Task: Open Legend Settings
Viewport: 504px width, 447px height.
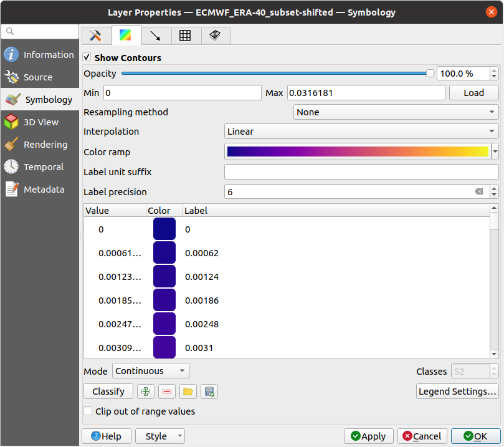Action: click(457, 392)
